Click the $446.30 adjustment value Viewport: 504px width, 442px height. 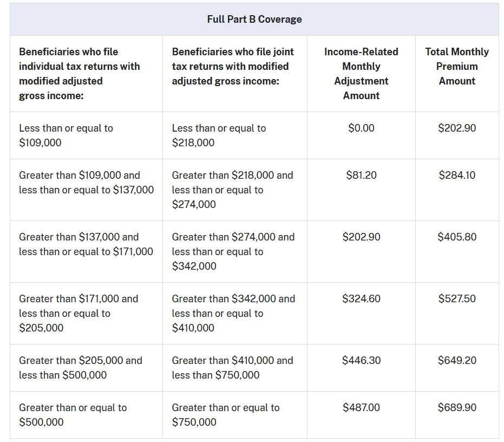[361, 361]
